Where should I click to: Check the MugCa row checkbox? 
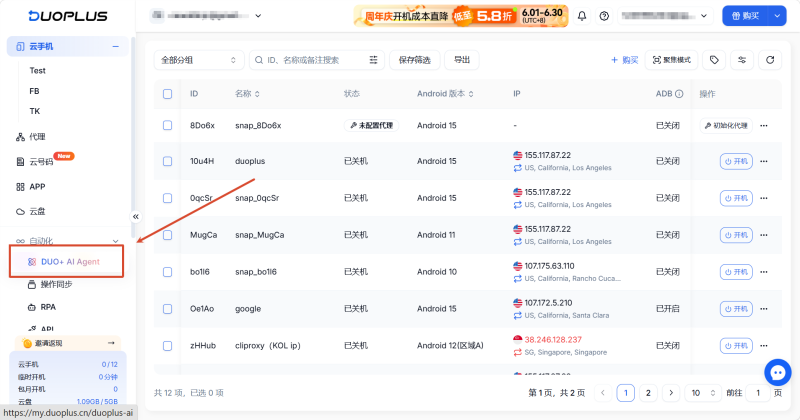pyautogui.click(x=167, y=235)
